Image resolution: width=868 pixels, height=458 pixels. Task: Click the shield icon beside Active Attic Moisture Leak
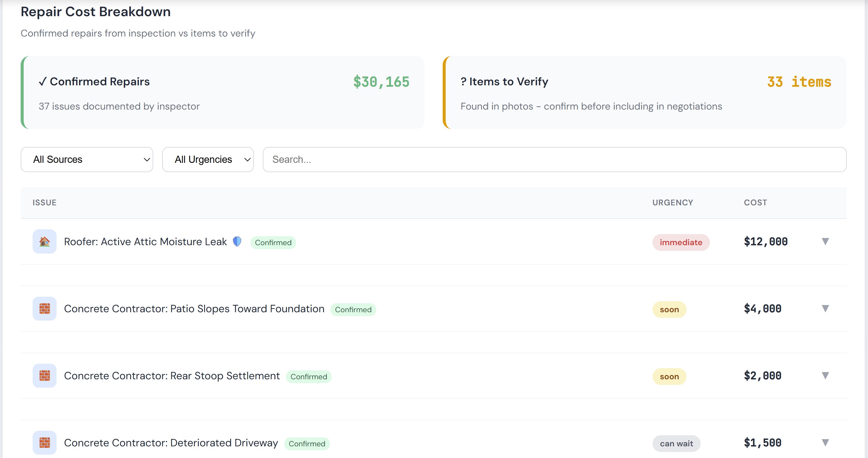[237, 241]
